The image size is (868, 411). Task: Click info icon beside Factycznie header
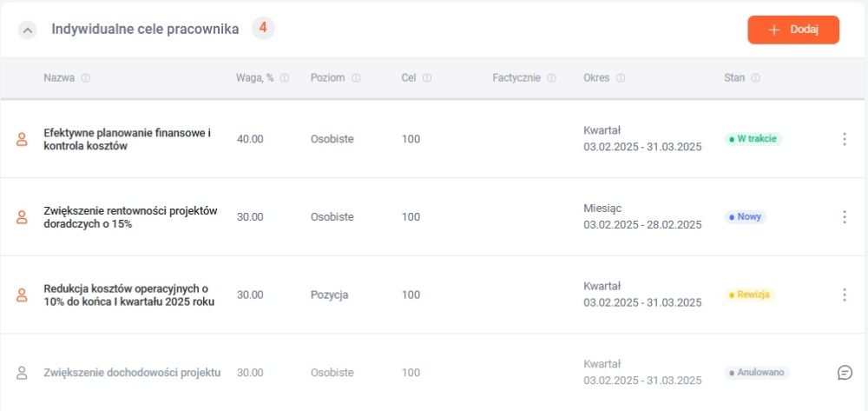coord(551,78)
